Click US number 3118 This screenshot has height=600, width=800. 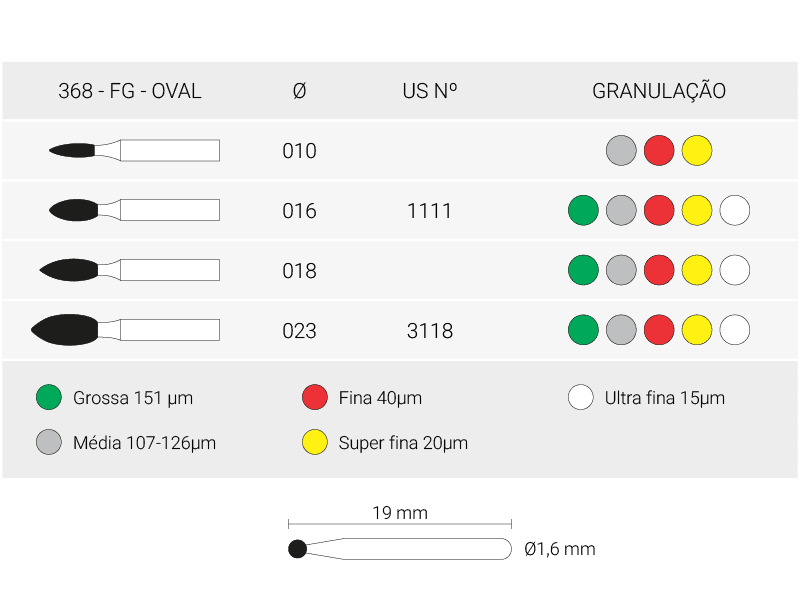pos(430,331)
